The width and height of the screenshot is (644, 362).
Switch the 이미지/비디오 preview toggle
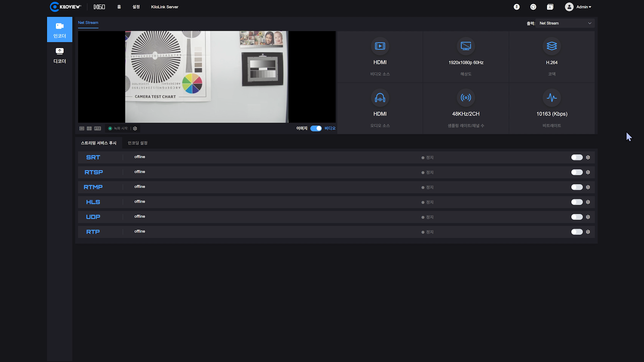[x=316, y=128]
